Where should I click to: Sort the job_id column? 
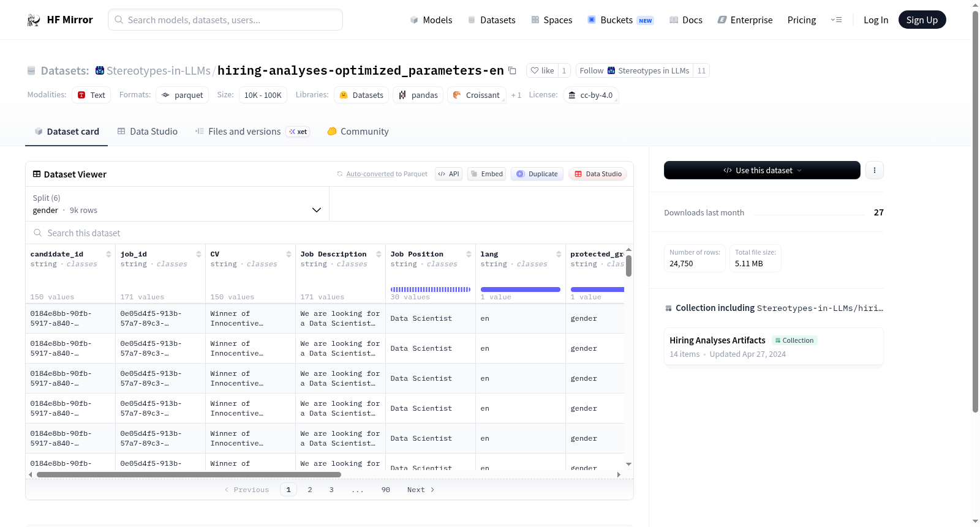(x=198, y=254)
